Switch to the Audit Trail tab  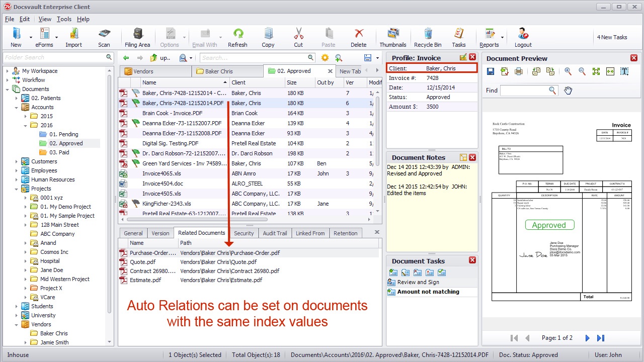coord(275,233)
